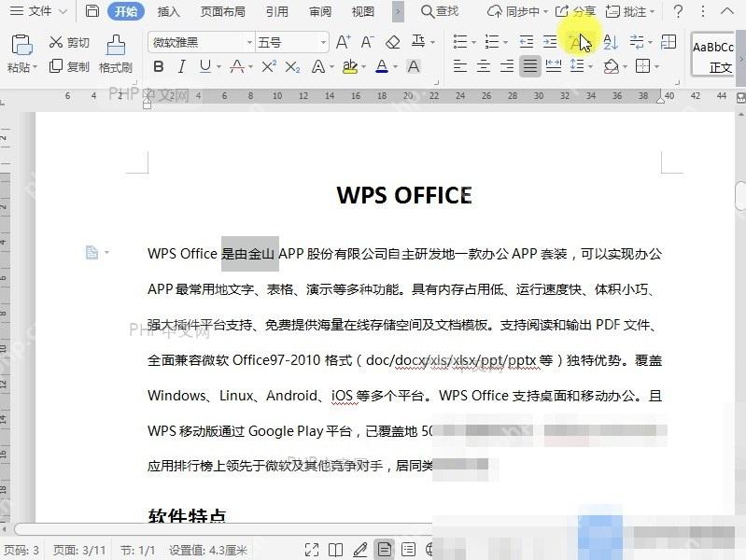
Task: Toggle italic formatting
Action: click(181, 66)
